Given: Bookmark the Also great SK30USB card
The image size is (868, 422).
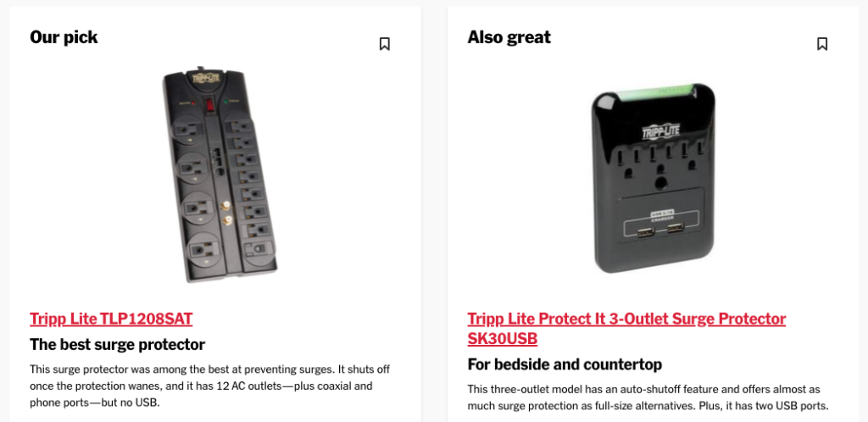Looking at the screenshot, I should tap(822, 44).
